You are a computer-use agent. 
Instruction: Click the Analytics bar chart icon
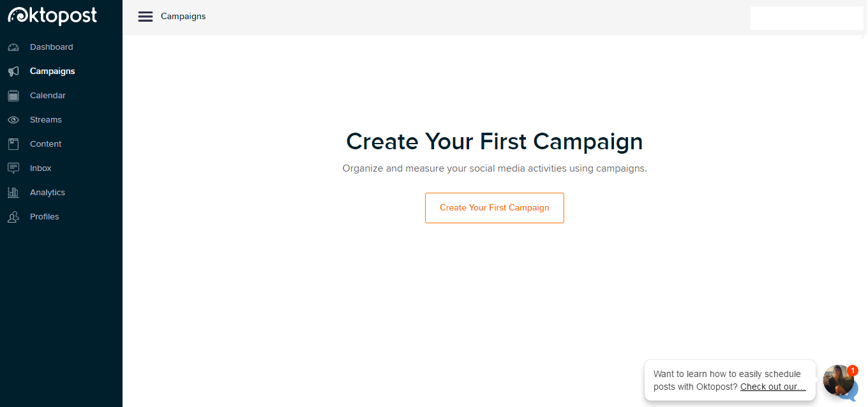coord(13,193)
